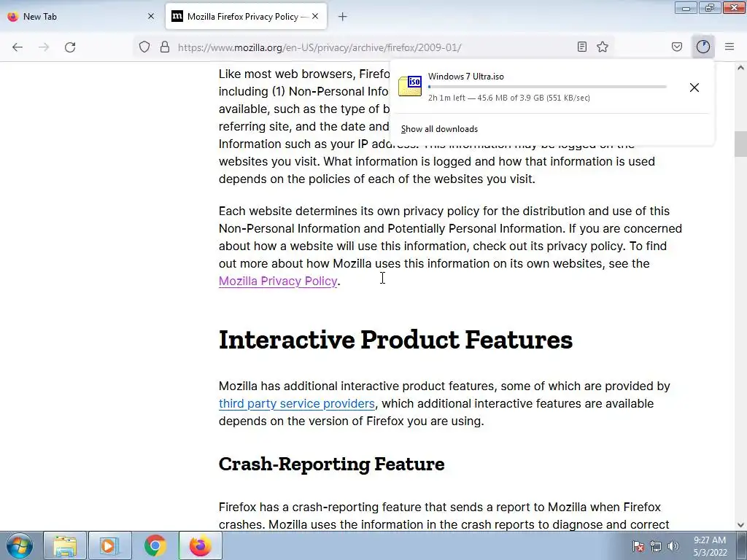
Task: Open Action Center flag icon
Action: click(x=638, y=546)
